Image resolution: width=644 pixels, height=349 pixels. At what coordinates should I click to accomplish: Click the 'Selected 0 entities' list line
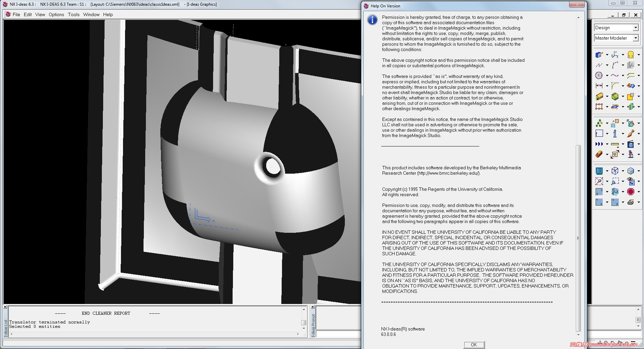(35, 326)
